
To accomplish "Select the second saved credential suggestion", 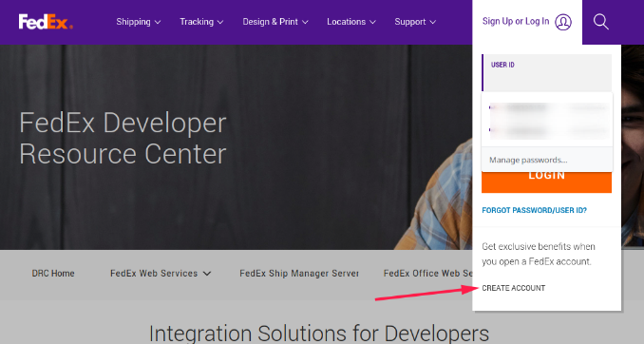I will pos(547,131).
